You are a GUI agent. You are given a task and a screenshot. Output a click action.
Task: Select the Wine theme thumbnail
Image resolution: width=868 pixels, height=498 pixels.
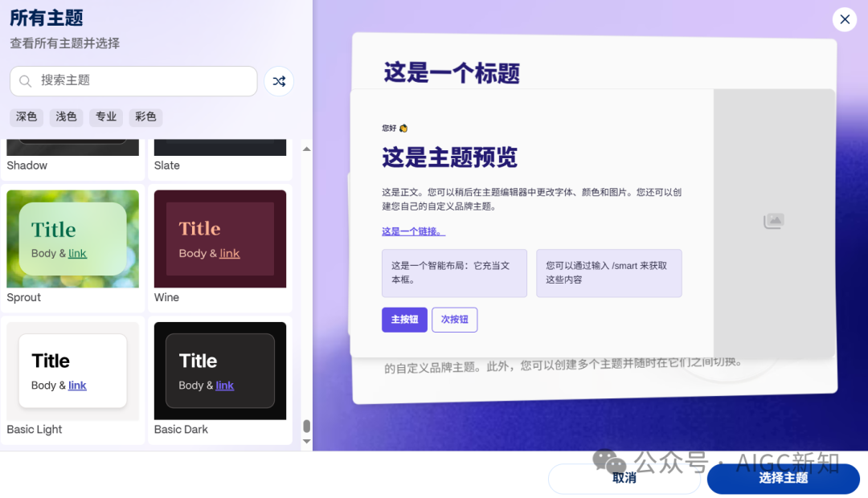pyautogui.click(x=219, y=239)
